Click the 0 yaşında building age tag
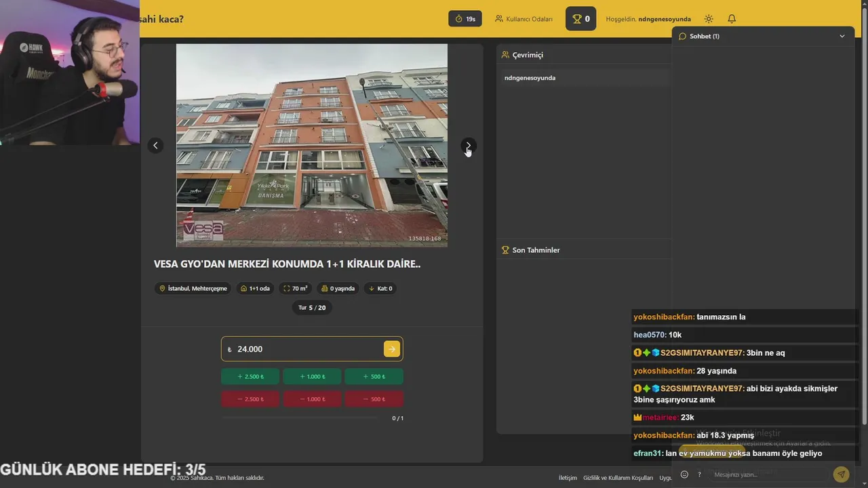This screenshot has height=488, width=868. pos(338,288)
